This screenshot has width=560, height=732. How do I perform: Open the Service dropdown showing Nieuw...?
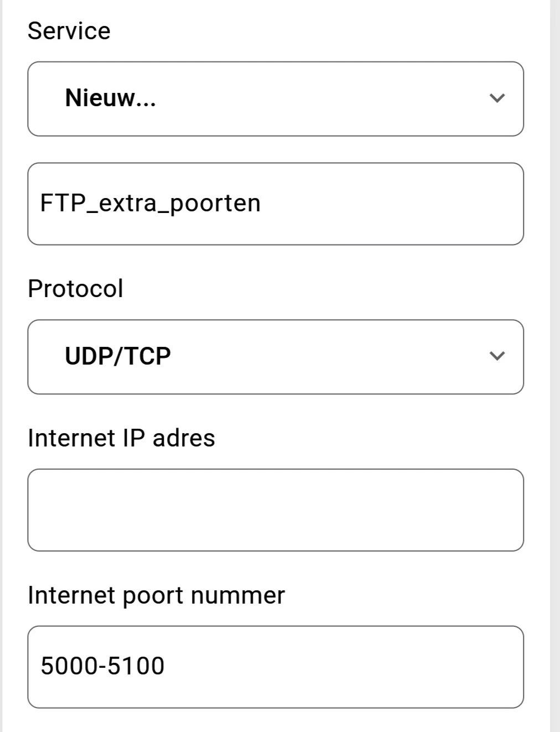pos(275,98)
